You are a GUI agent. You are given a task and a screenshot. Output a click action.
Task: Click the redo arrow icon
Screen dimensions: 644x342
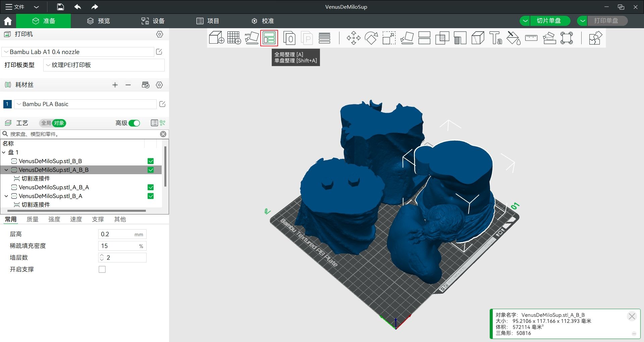coord(95,7)
